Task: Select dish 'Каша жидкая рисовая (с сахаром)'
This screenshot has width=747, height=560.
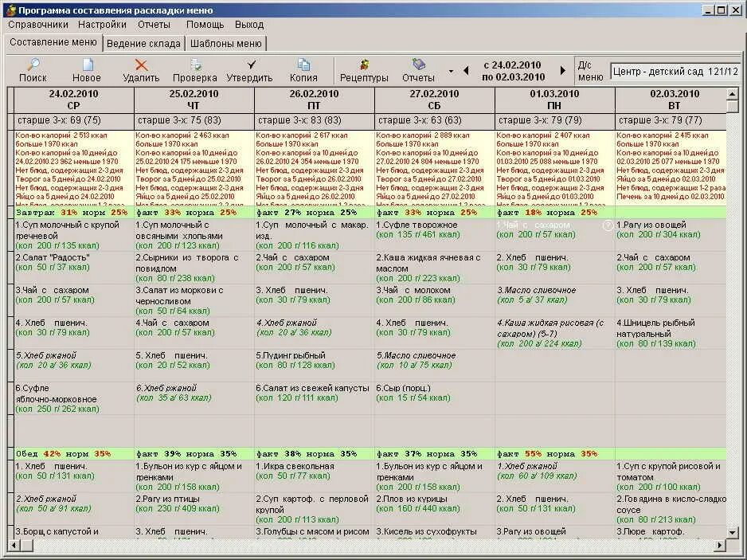Action: pos(554,333)
